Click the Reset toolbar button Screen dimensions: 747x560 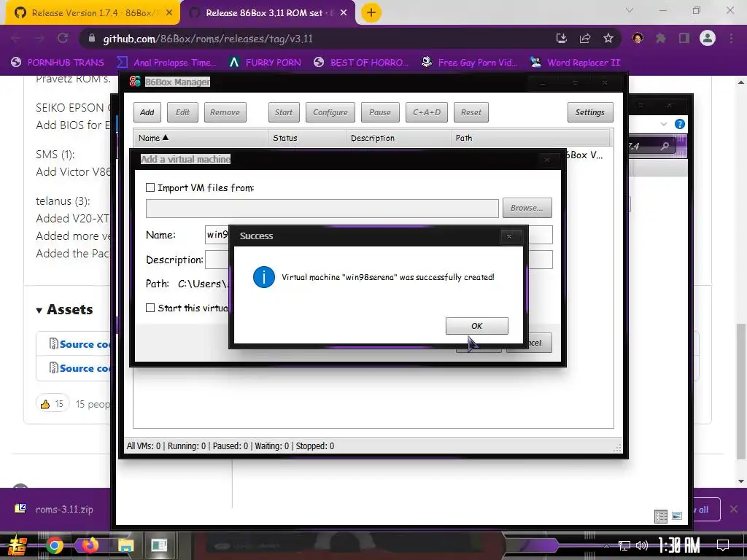(471, 112)
